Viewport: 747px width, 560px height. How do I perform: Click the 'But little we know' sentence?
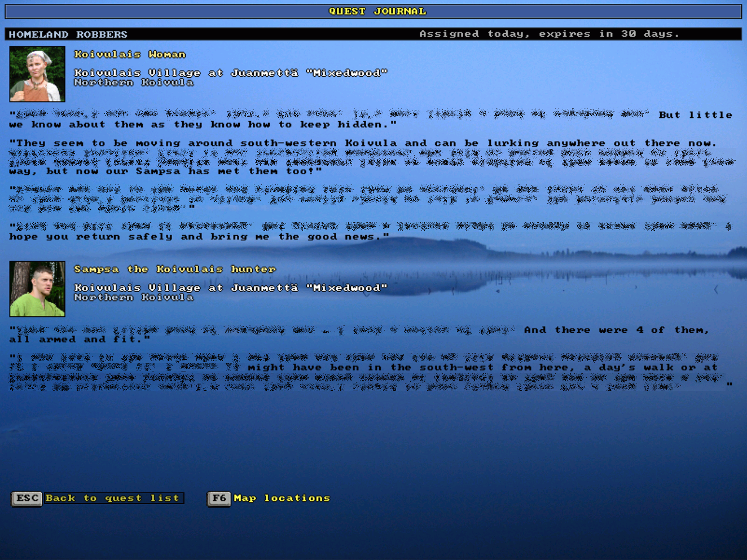point(203,124)
